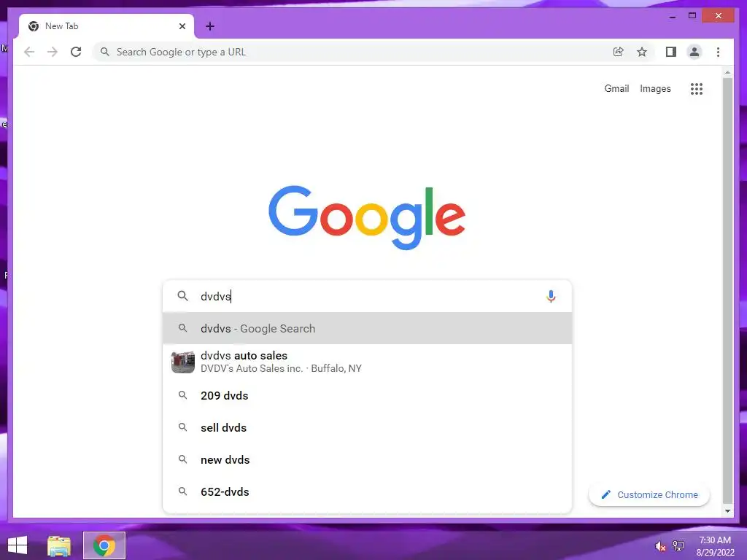Viewport: 747px width, 560px height.
Task: Click scrollbar down arrow
Action: [x=727, y=511]
